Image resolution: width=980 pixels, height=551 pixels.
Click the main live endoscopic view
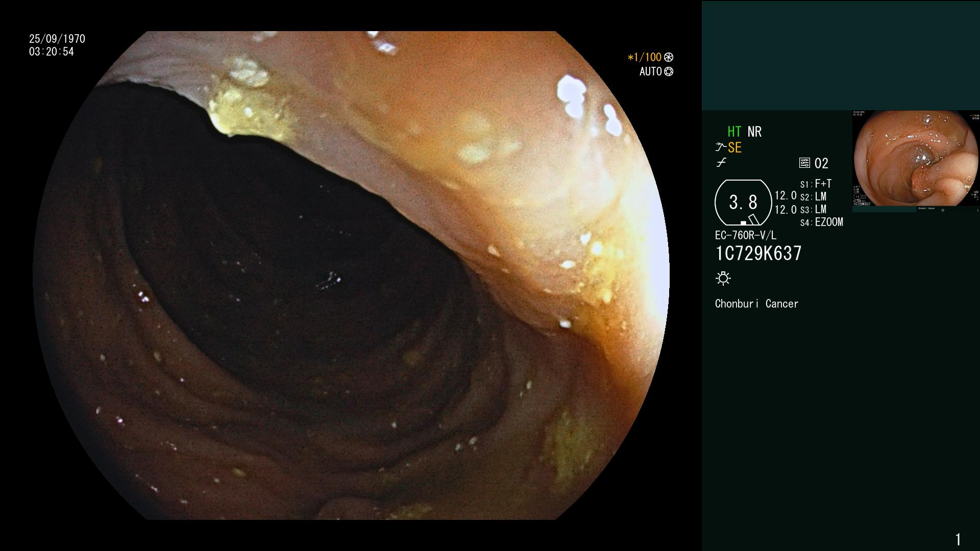(351, 275)
